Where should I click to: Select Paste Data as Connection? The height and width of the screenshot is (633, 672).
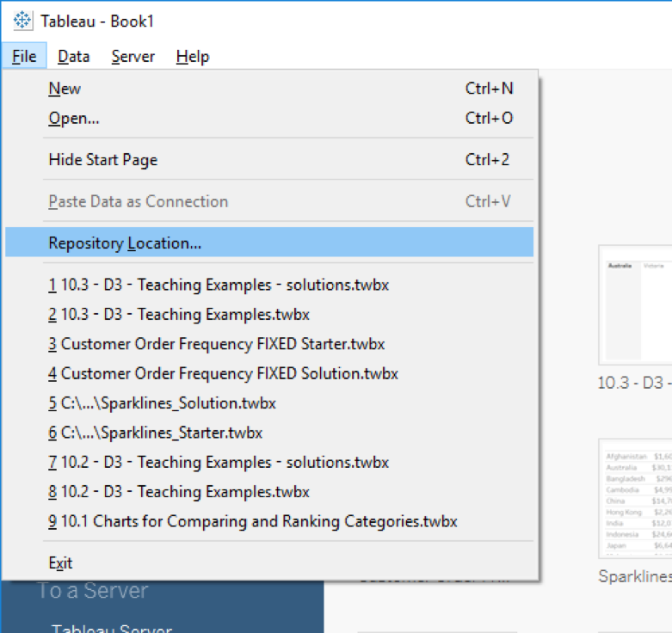[269, 201]
